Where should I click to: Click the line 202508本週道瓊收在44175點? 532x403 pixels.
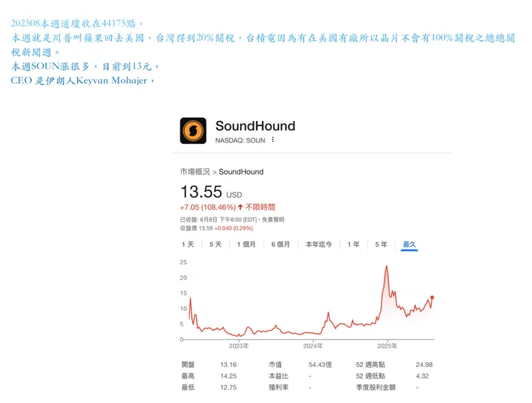78,24
